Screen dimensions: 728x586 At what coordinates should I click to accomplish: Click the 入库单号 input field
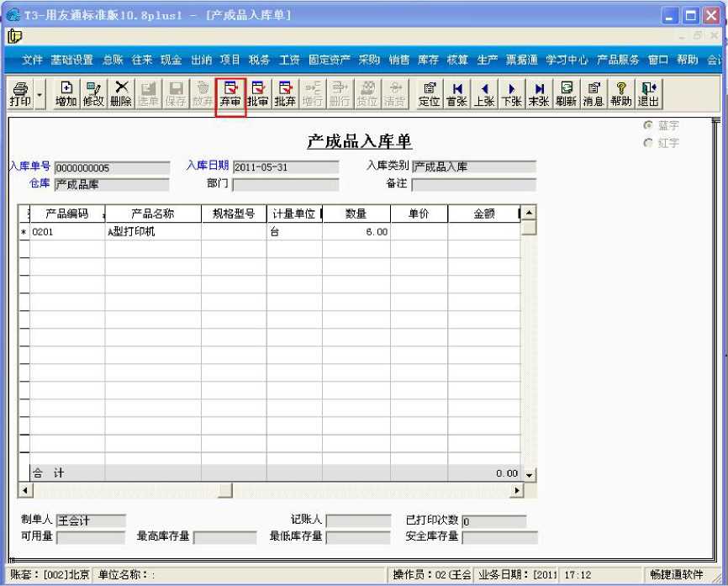tap(112, 167)
